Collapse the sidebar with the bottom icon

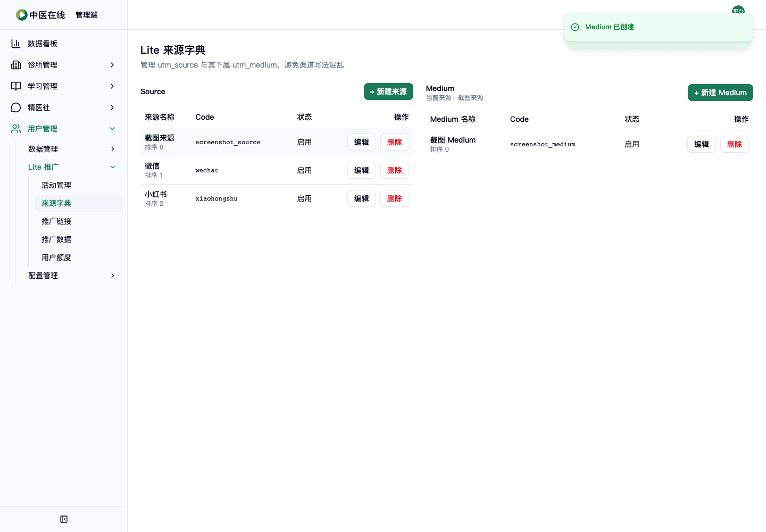tap(64, 519)
